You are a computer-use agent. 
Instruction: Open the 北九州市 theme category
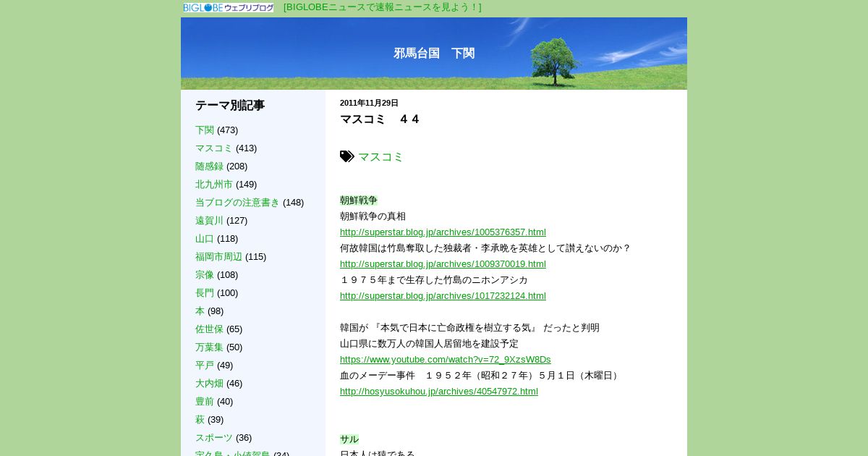214,185
